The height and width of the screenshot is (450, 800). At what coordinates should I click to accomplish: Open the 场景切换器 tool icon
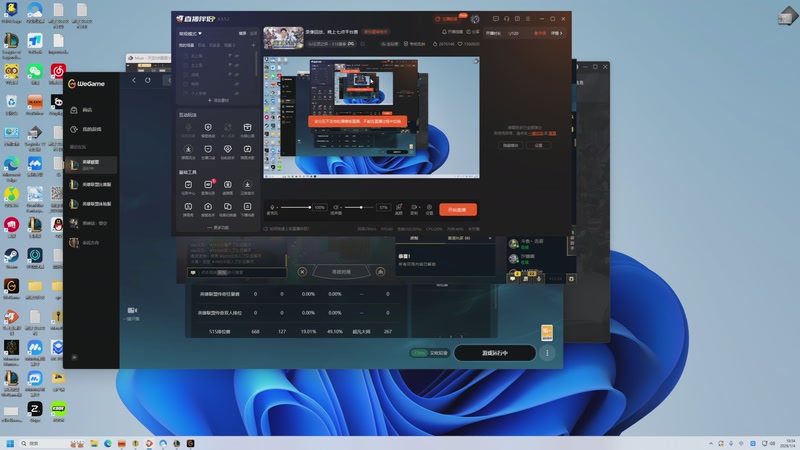point(228,209)
